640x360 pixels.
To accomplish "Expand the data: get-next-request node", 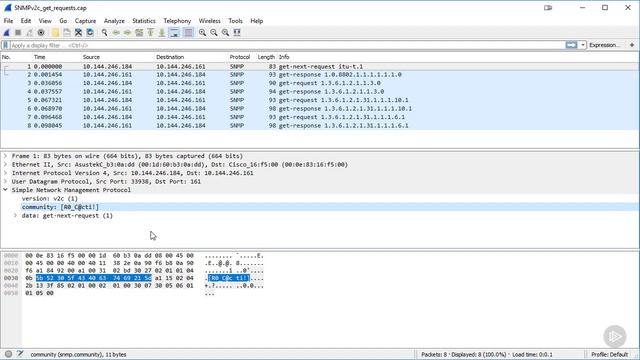I will click(x=15, y=216).
